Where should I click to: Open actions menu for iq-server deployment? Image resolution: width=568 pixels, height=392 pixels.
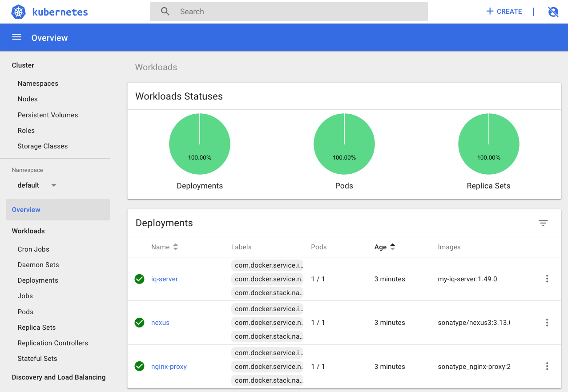[x=547, y=279]
